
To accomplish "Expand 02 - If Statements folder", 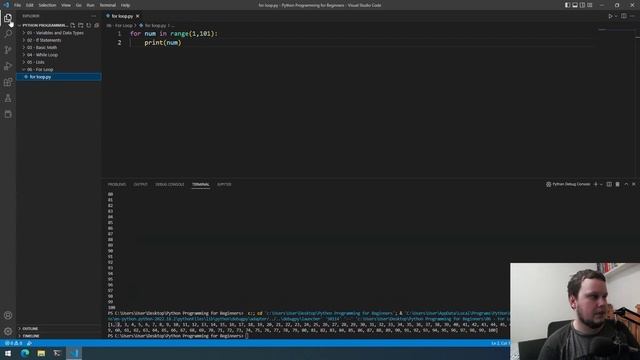I will click(x=44, y=40).
